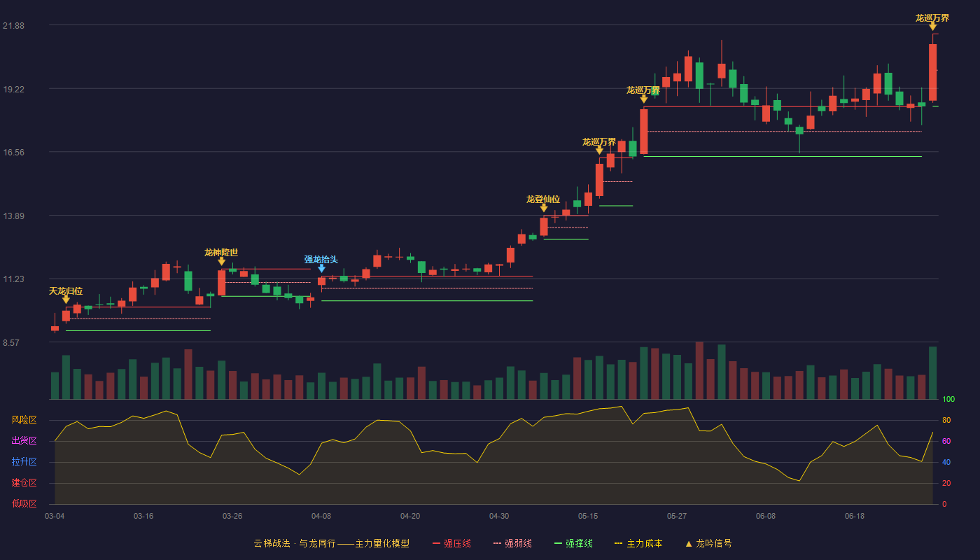Image resolution: width=980 pixels, height=560 pixels.
Task: Click the red 20 indicator axis label
Action: 946,483
